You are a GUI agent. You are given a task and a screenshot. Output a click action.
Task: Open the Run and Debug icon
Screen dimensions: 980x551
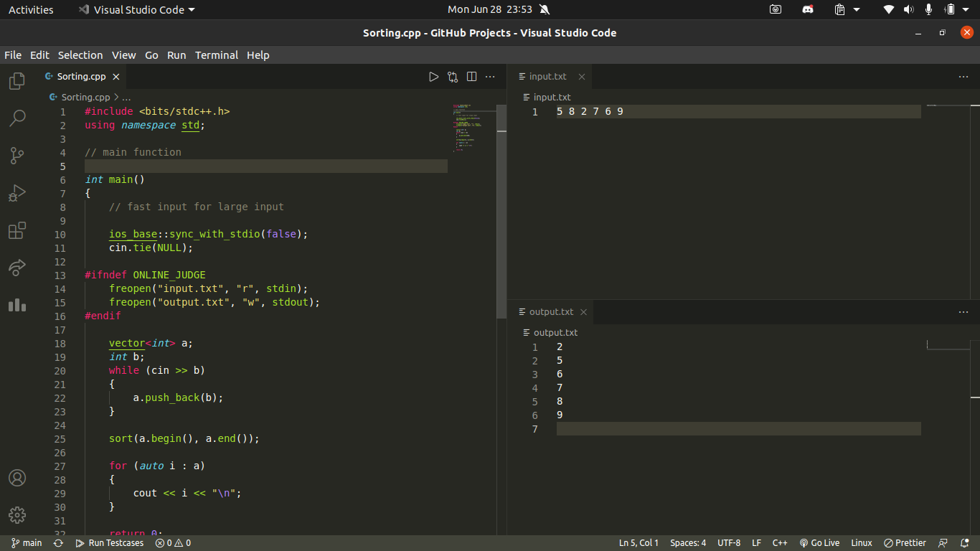tap(17, 193)
